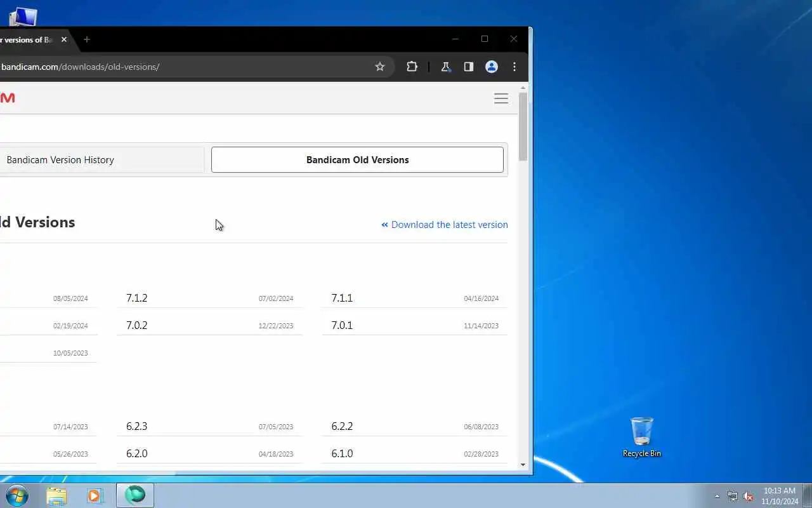Image resolution: width=812 pixels, height=508 pixels.
Task: Download Bandicam version 6.2.2
Action: tap(342, 426)
